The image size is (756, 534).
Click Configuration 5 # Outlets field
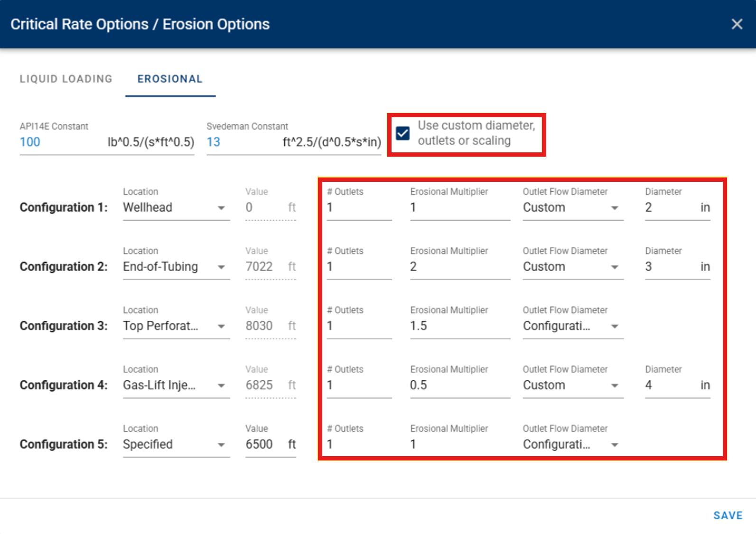coord(359,445)
